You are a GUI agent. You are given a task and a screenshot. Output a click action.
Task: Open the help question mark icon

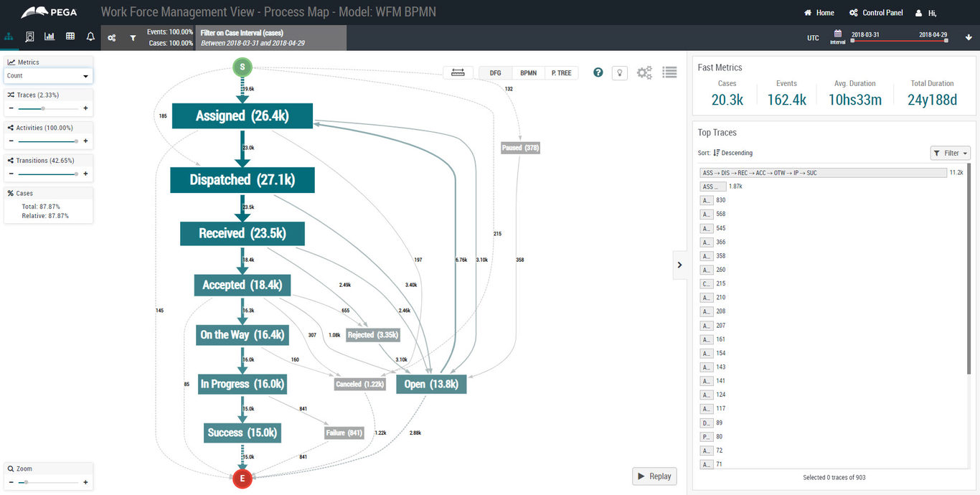[598, 72]
